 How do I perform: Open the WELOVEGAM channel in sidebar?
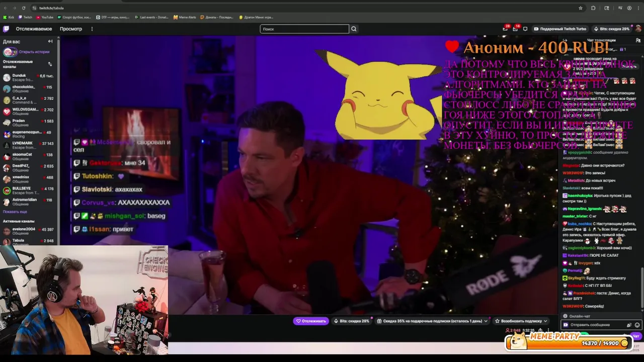(x=29, y=112)
